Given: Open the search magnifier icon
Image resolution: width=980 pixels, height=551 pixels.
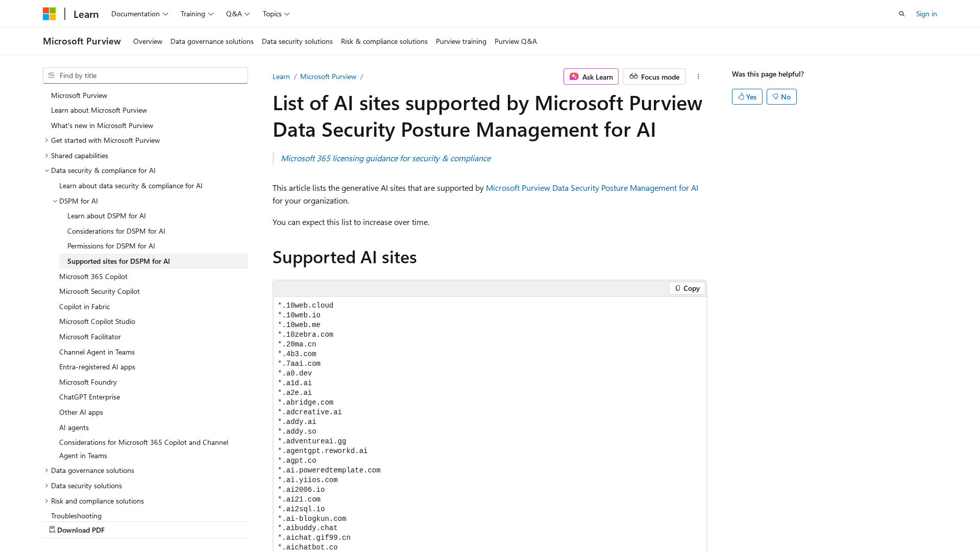Looking at the screenshot, I should coord(902,14).
